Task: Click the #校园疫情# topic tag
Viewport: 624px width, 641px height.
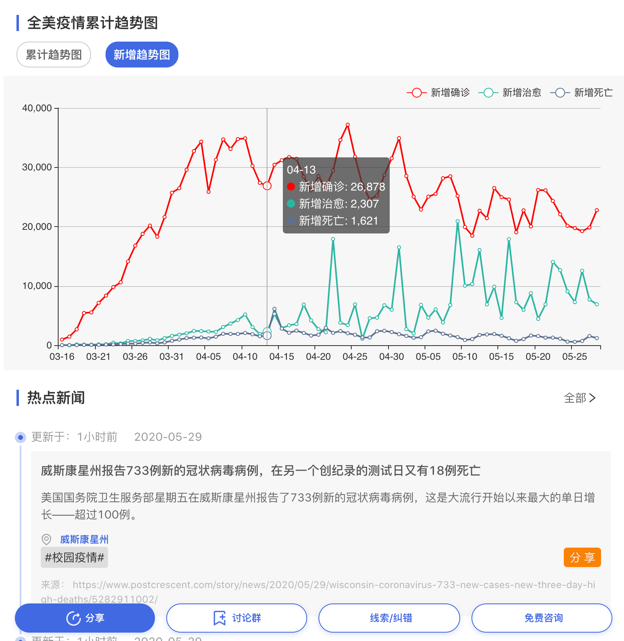Action: [x=74, y=558]
